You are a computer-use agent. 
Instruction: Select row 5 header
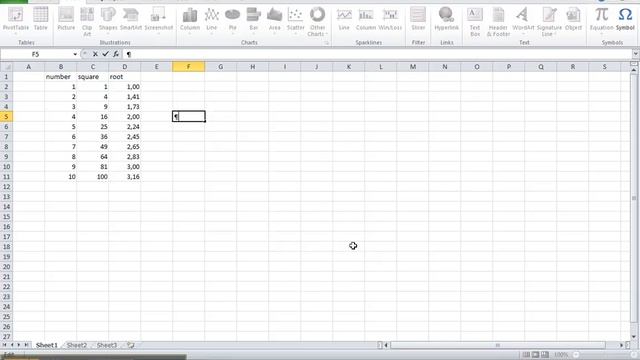(6, 117)
